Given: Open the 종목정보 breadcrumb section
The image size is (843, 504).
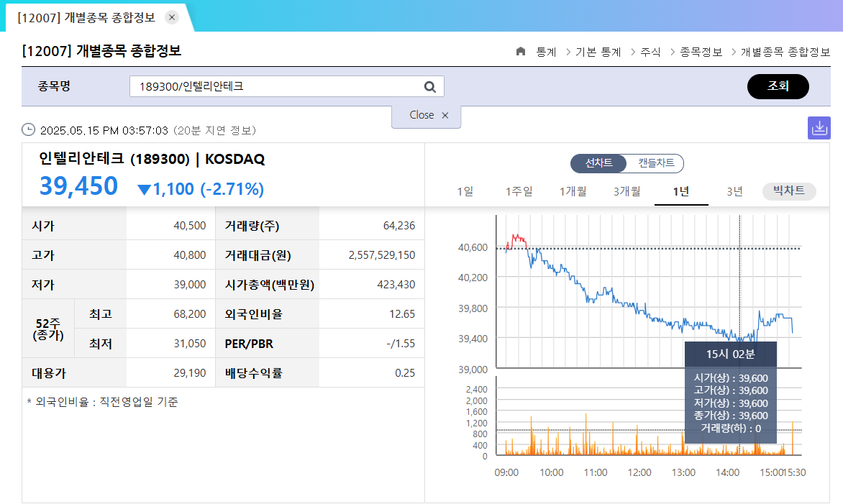Looking at the screenshot, I should click(x=701, y=52).
